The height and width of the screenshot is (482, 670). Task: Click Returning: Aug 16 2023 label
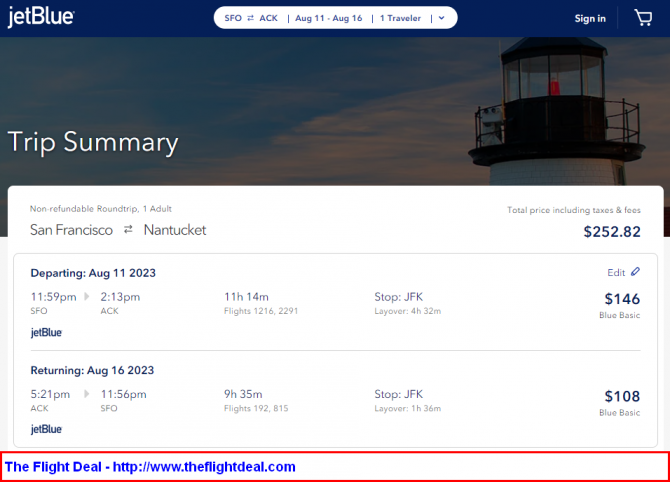[x=92, y=370]
